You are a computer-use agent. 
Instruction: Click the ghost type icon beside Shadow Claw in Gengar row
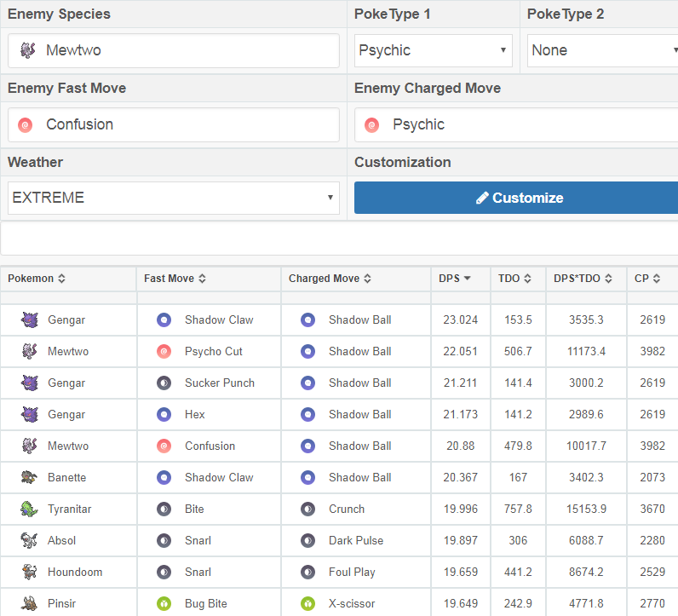click(x=164, y=320)
